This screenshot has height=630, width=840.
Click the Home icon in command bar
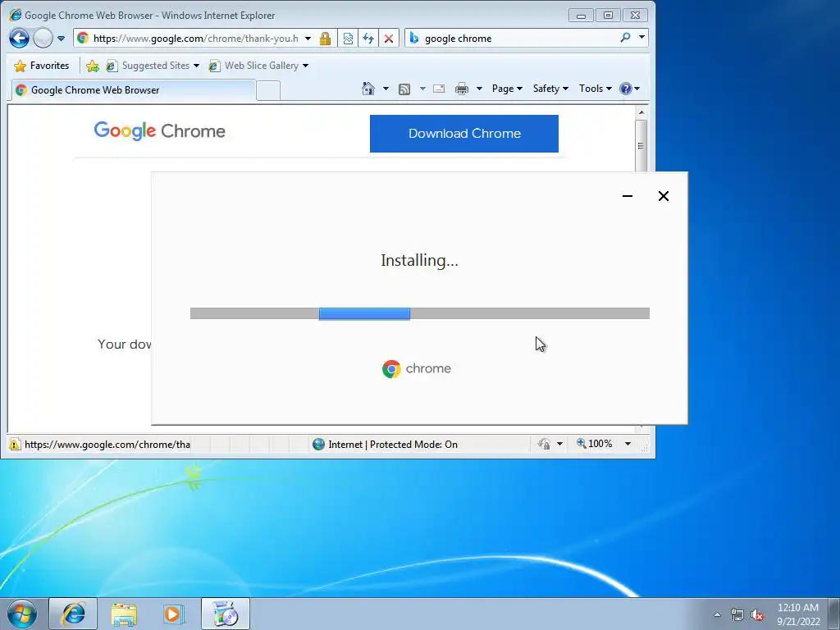368,89
